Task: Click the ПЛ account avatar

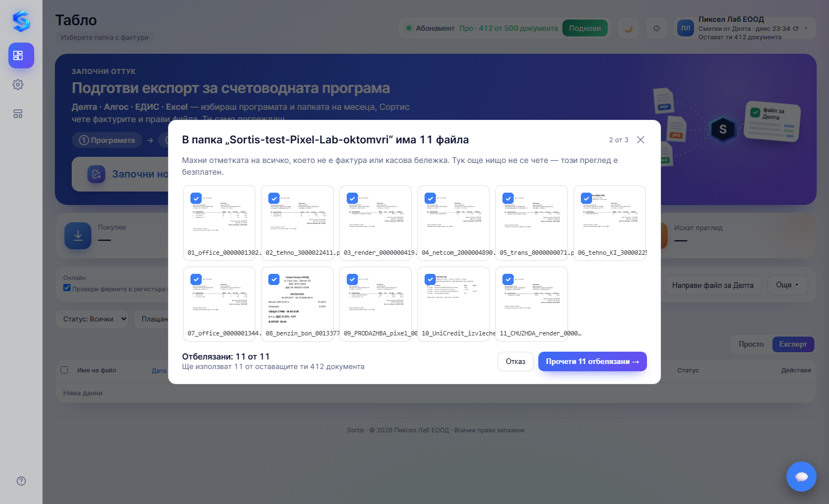Action: pos(686,28)
